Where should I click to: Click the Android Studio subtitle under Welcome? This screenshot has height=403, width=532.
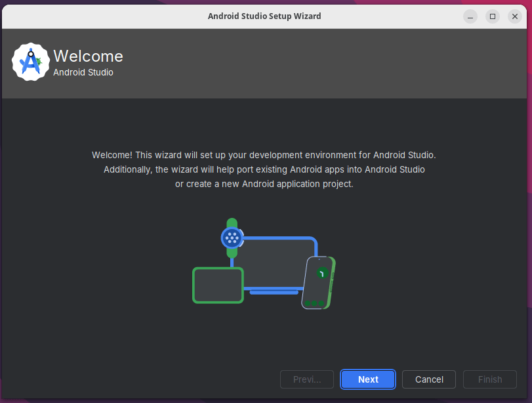click(x=83, y=72)
